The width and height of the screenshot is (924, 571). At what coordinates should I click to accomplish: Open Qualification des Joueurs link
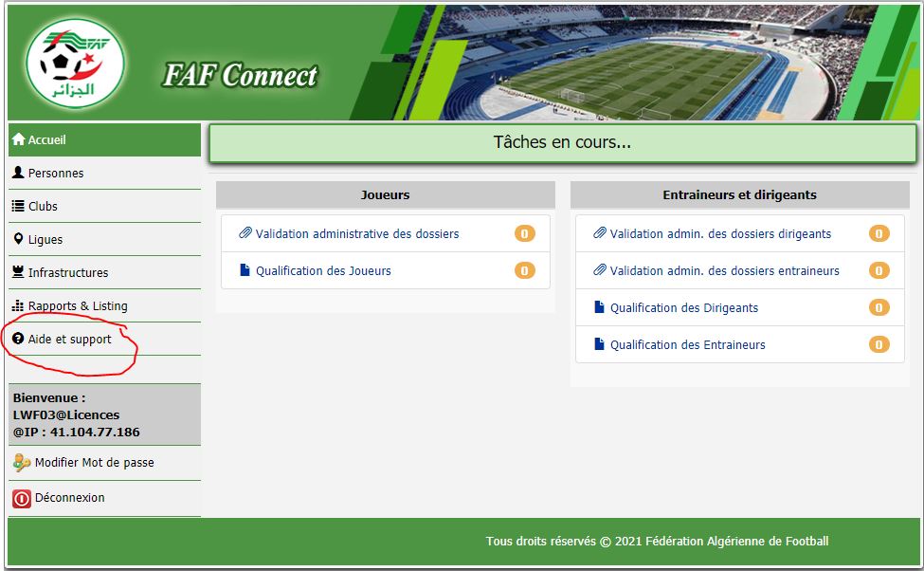coord(323,270)
